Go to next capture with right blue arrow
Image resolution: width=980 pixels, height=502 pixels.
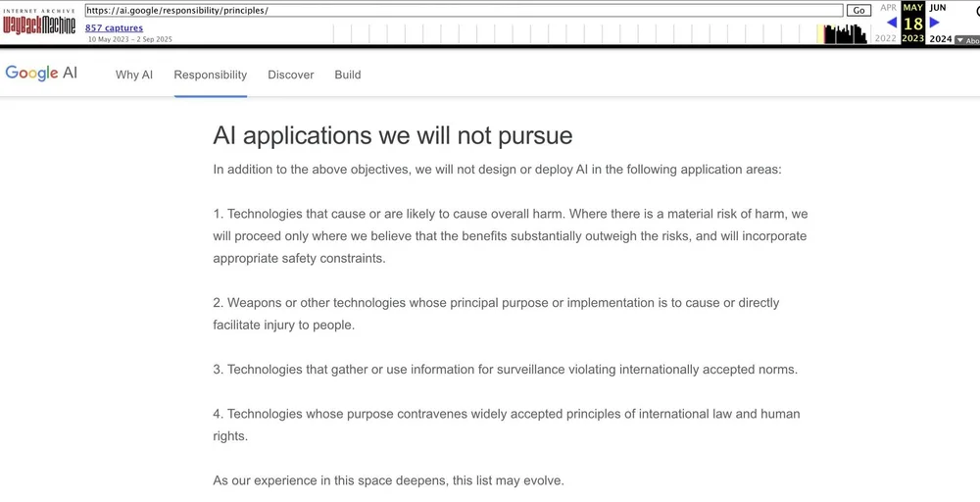(934, 23)
